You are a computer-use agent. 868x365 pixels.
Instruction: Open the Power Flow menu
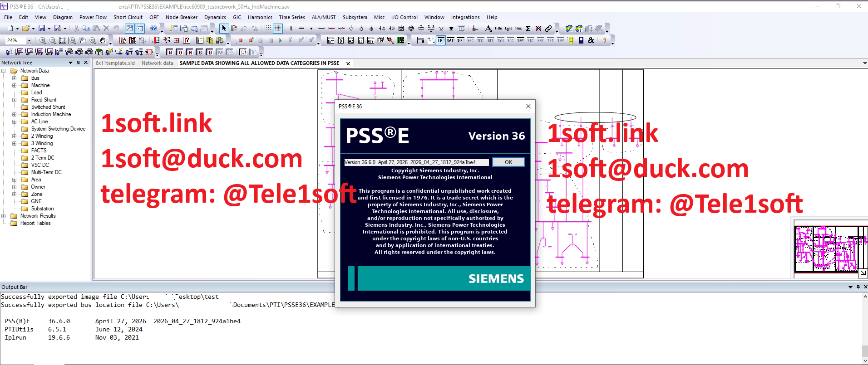93,17
